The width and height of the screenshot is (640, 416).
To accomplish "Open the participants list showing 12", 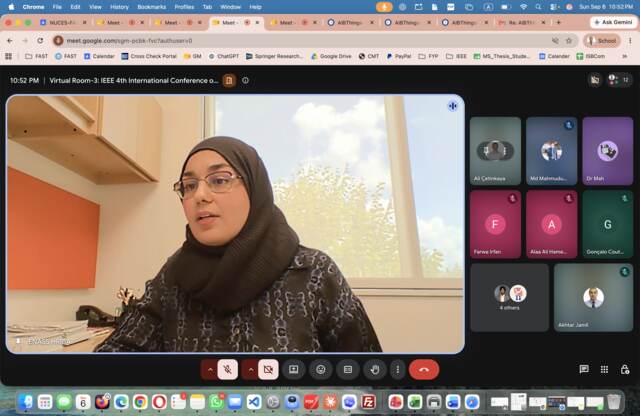I will pos(619,80).
